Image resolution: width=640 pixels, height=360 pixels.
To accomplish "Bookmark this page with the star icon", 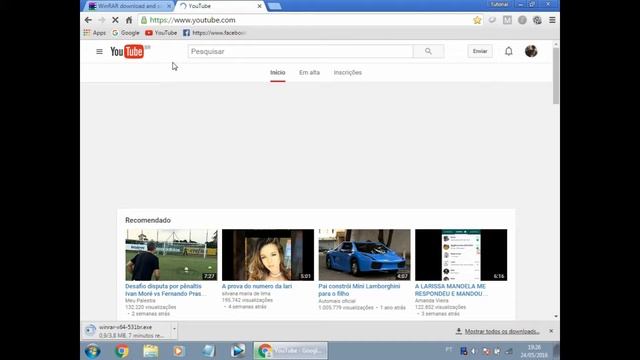I will pyautogui.click(x=477, y=20).
